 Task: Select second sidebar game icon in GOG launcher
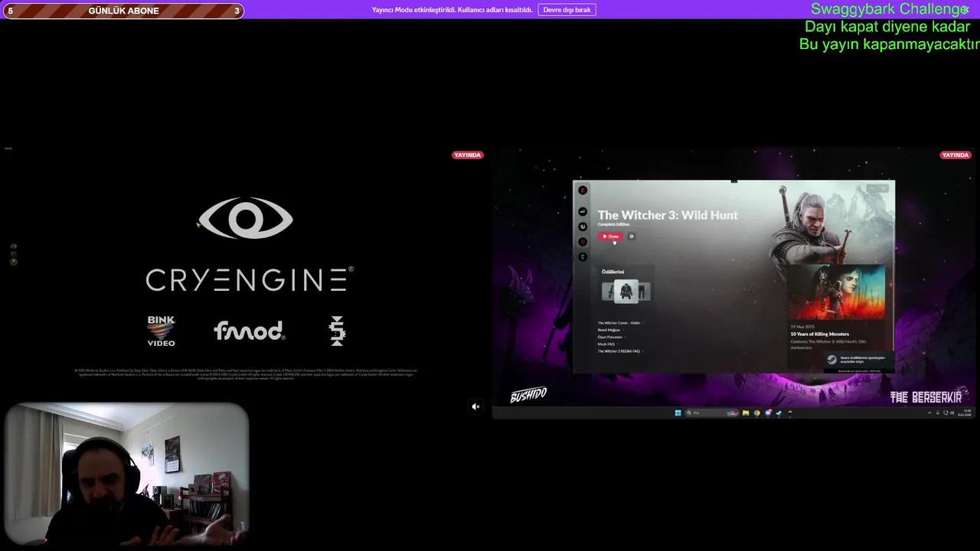(x=583, y=212)
